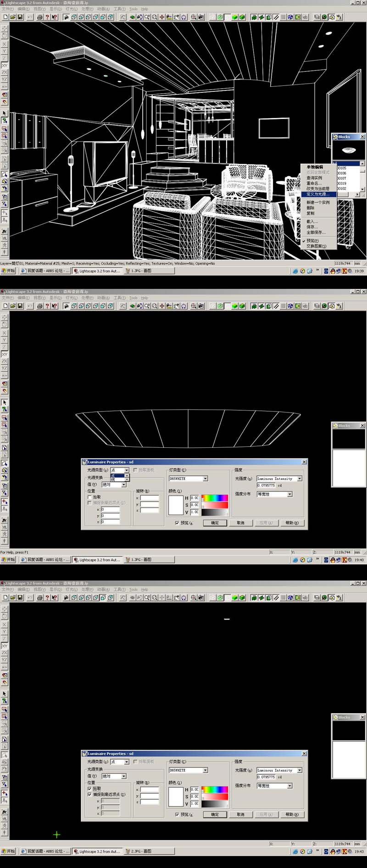The height and width of the screenshot is (868, 367).
Task: Click 取消 in dialog with 拾取 unchecked
Action: [241, 523]
